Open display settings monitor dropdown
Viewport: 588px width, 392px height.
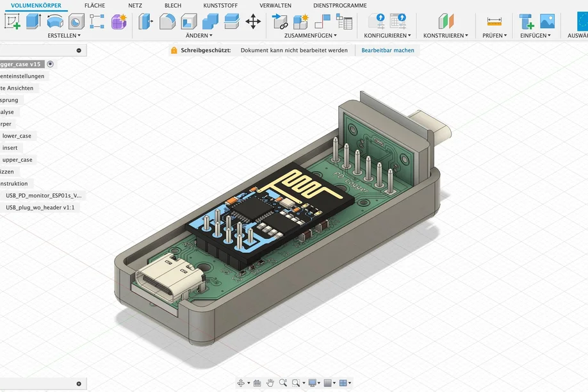(x=314, y=383)
